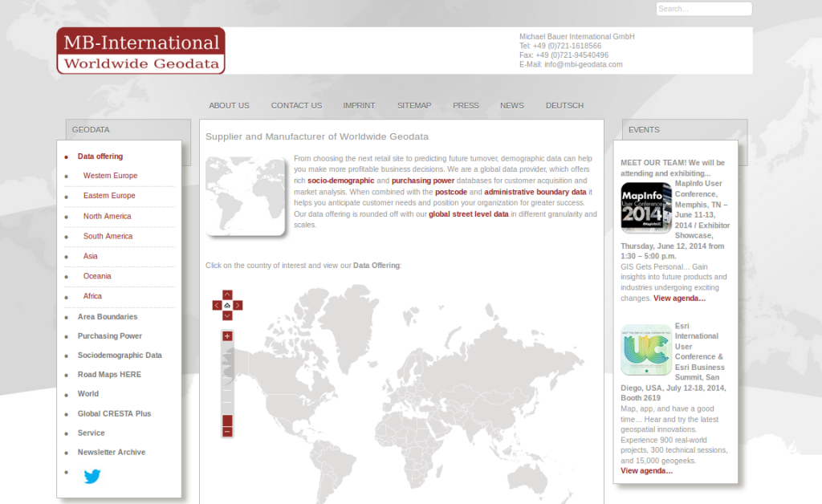Go to Sociodemographic Data page
822x504 pixels.
[120, 355]
